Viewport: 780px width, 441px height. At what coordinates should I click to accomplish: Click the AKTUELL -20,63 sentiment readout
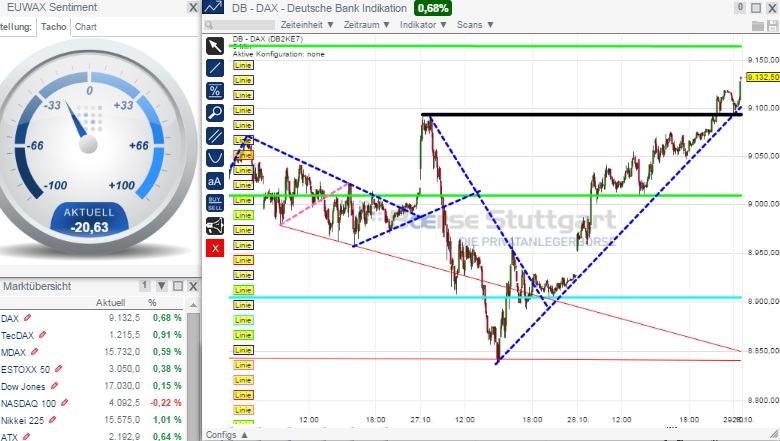coord(89,220)
